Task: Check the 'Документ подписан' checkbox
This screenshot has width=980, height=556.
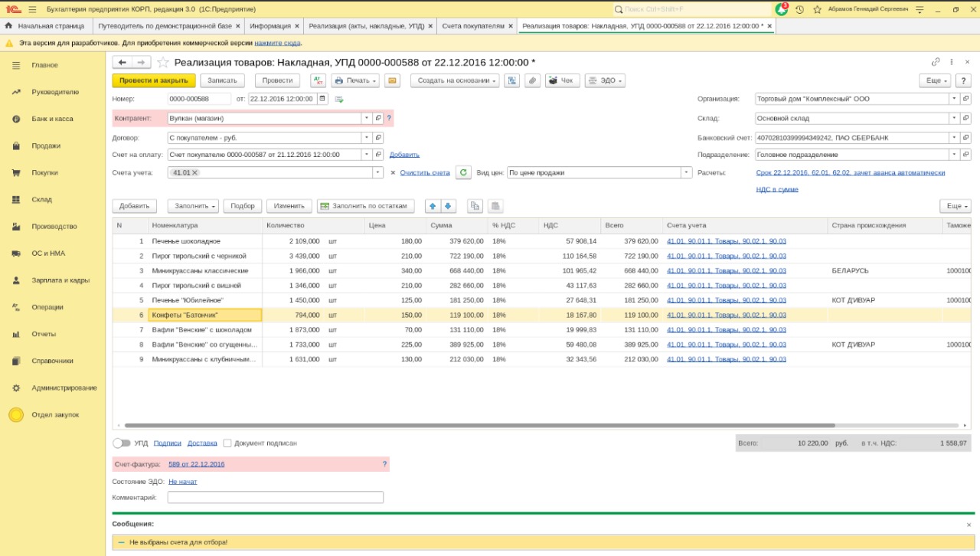Action: pyautogui.click(x=227, y=443)
